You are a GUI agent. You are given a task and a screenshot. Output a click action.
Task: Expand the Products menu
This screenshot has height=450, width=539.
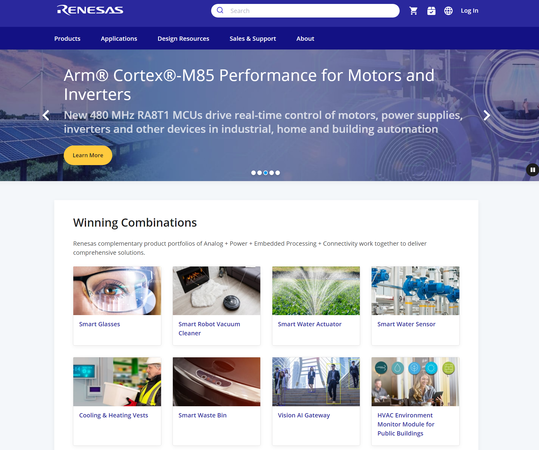67,39
